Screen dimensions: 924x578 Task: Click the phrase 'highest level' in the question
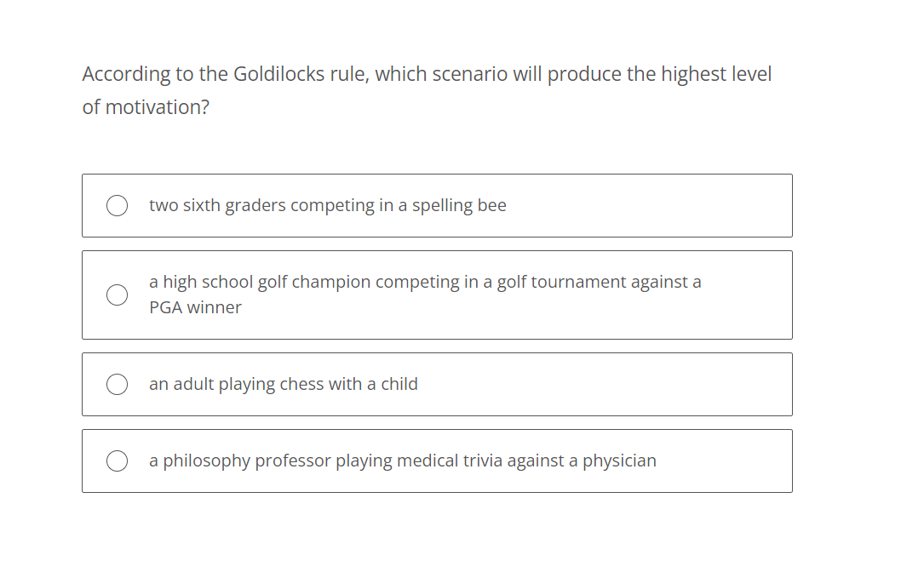tap(716, 74)
